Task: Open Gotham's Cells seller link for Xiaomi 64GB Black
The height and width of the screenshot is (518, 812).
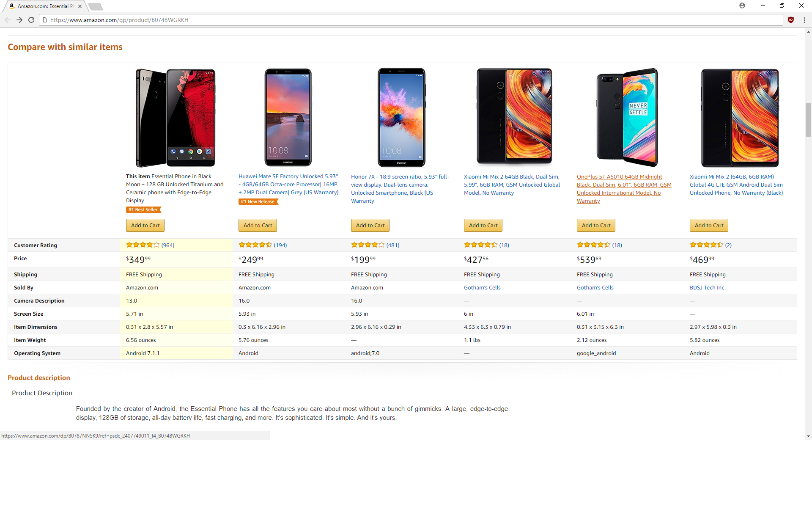Action: click(x=482, y=288)
